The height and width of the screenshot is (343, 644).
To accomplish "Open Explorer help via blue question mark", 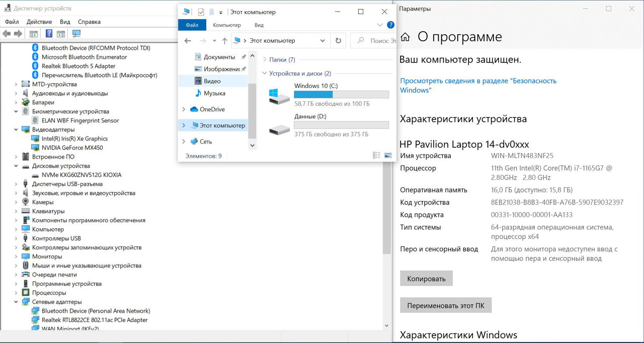I will tap(390, 25).
